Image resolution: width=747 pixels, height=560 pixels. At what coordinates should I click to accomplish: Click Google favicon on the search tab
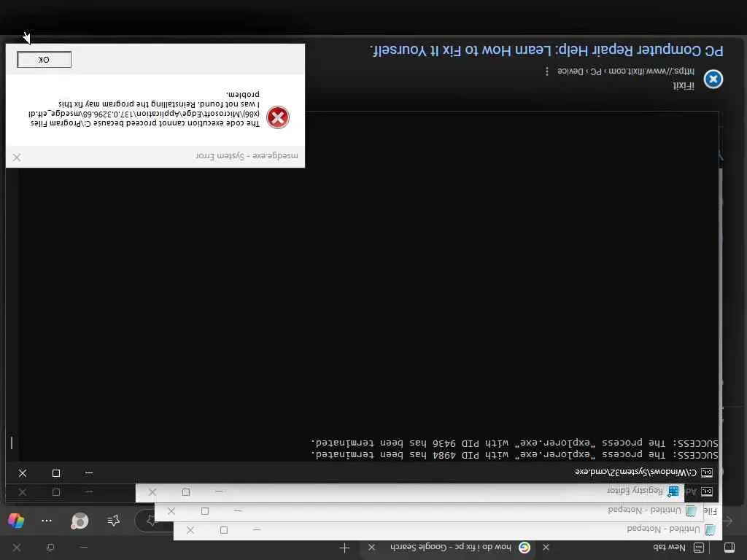click(x=525, y=547)
